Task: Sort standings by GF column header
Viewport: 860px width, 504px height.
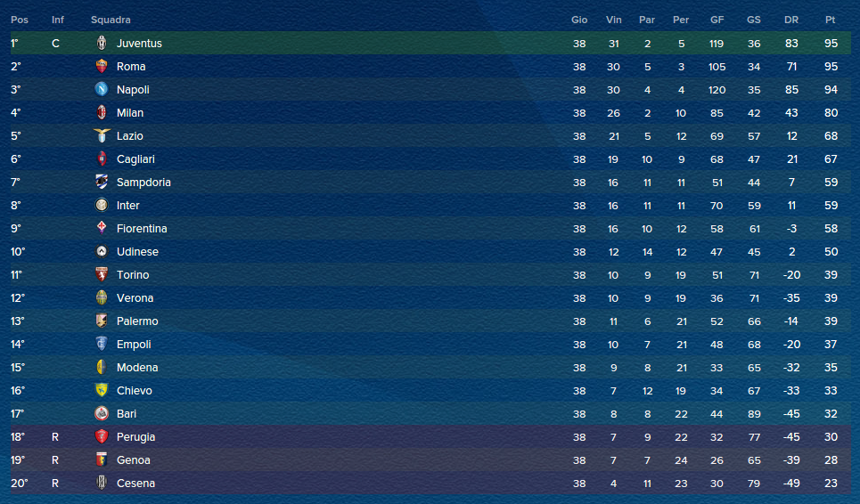Action: click(x=717, y=20)
